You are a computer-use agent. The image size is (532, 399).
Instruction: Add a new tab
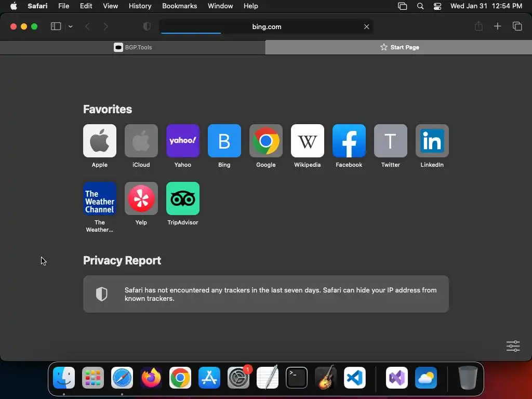pyautogui.click(x=497, y=26)
